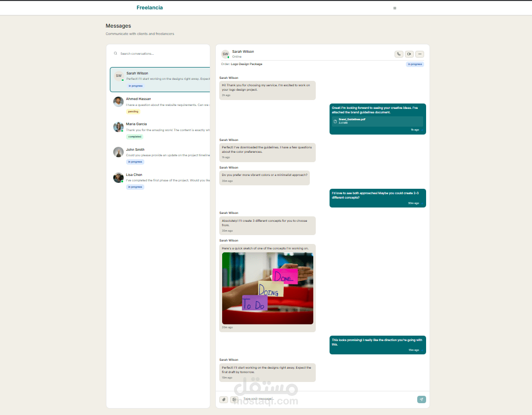Click Sarah Wilson's name in chat header
The image size is (532, 415).
pos(243,52)
